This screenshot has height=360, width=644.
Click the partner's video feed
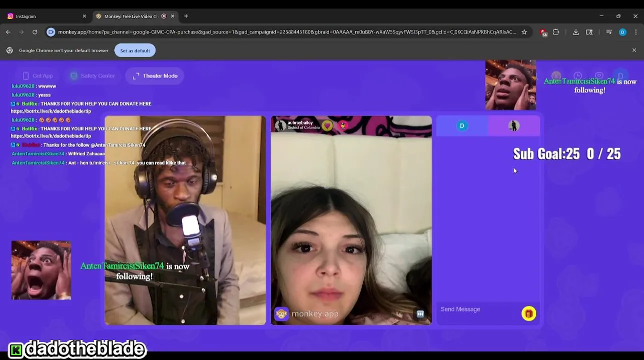pos(351,220)
